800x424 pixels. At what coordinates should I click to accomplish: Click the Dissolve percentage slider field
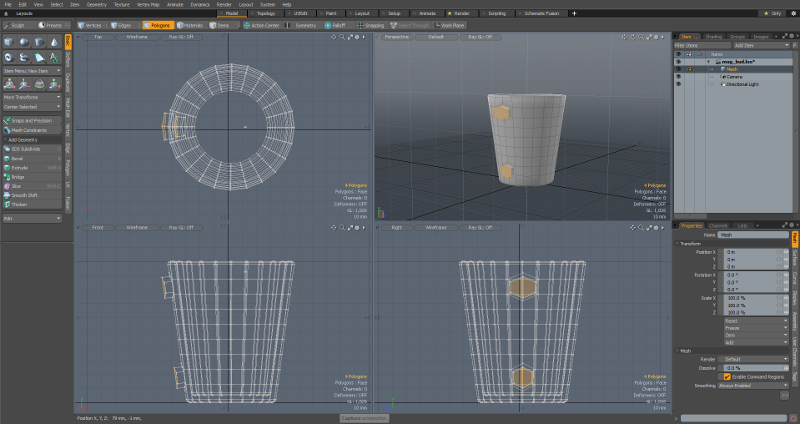tap(752, 368)
